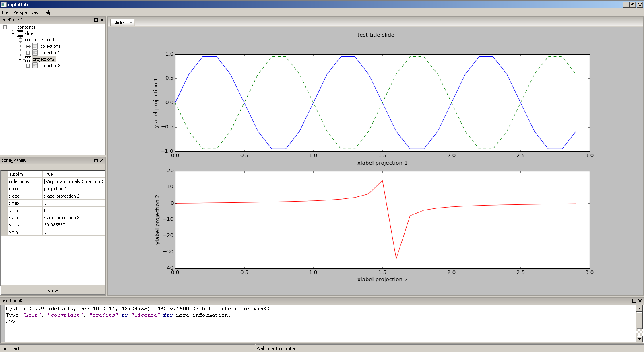Expand the collection3 tree node
The image size is (644, 352).
pos(28,66)
